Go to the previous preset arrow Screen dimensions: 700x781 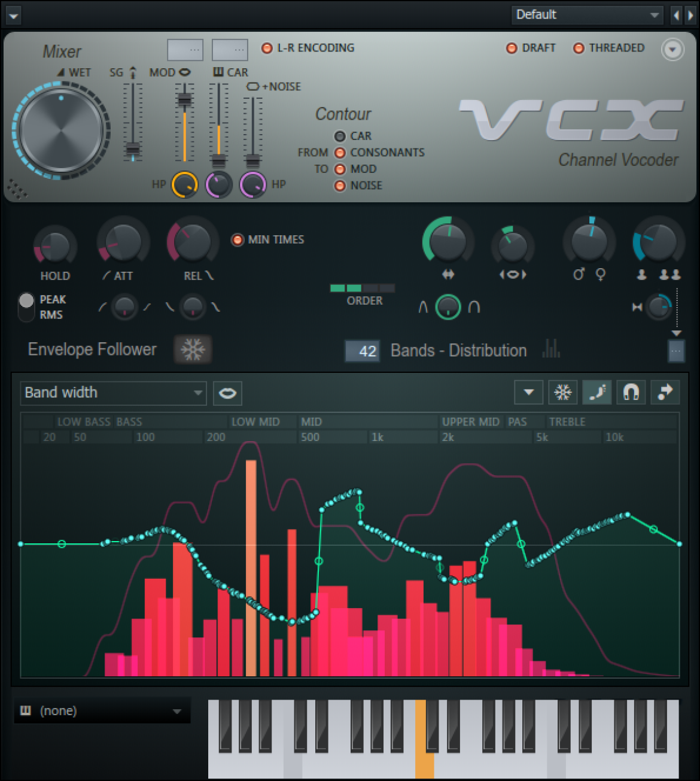point(676,15)
